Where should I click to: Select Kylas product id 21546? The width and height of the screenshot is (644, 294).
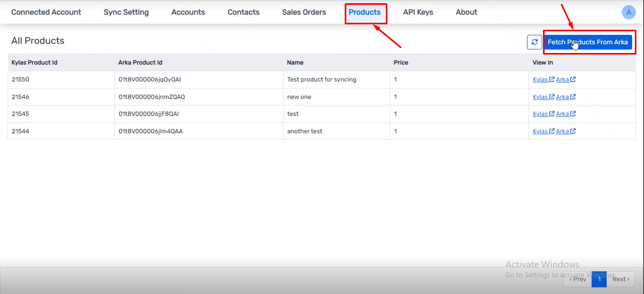coord(20,97)
